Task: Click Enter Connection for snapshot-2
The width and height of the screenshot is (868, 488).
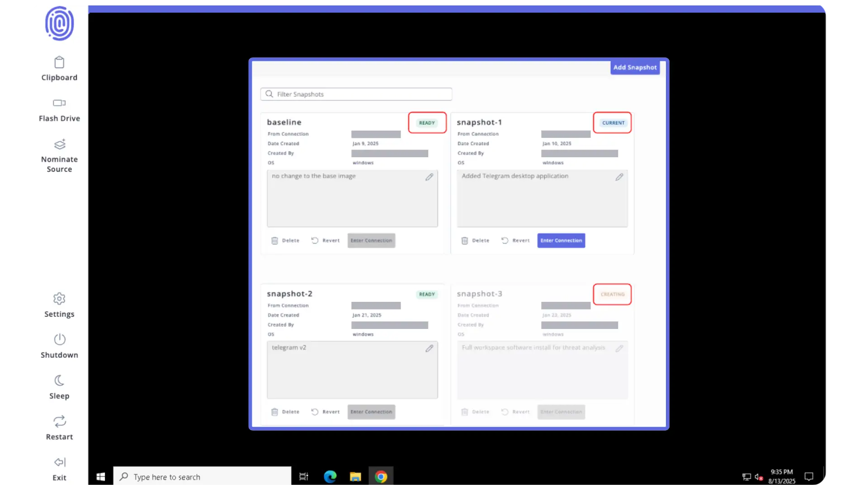Action: (371, 412)
